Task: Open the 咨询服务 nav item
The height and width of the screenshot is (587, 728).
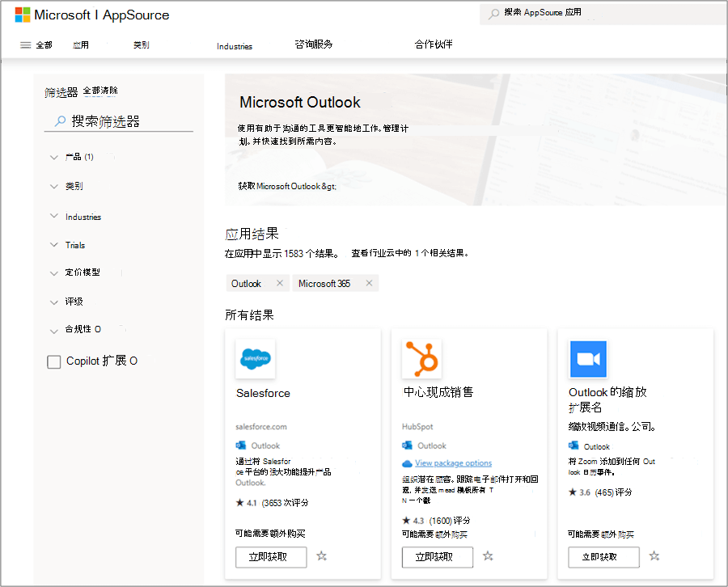Action: coord(314,44)
